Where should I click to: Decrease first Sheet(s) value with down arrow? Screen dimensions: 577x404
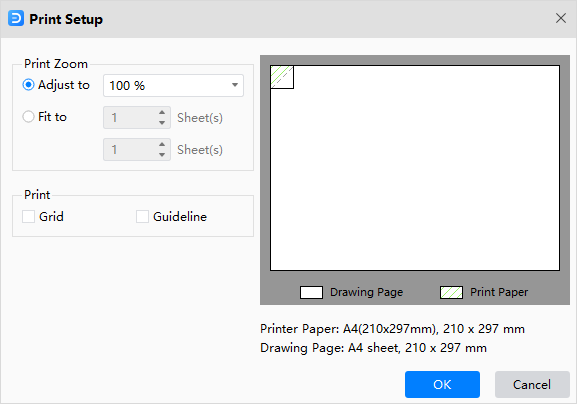[x=162, y=123]
